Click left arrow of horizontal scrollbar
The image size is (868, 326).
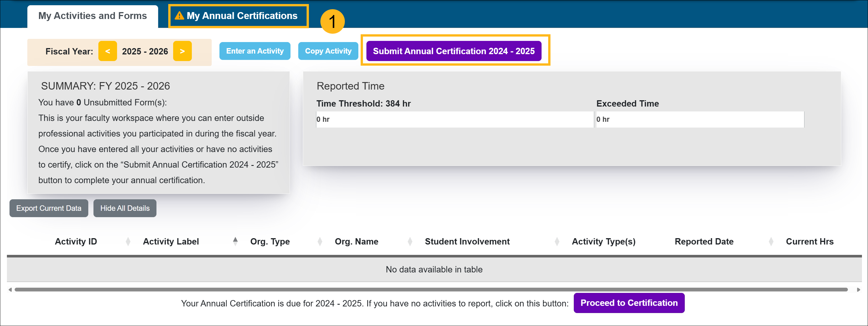point(10,289)
